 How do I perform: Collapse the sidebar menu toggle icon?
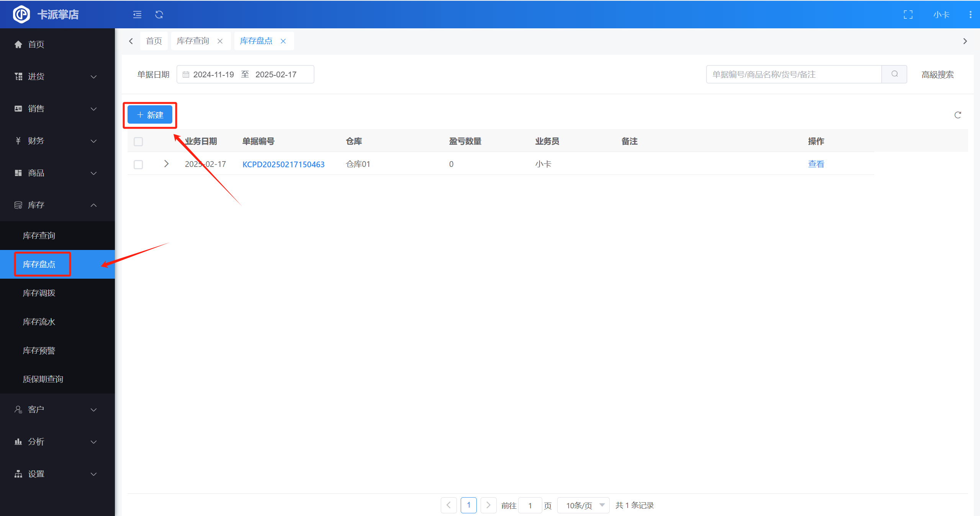coord(137,15)
